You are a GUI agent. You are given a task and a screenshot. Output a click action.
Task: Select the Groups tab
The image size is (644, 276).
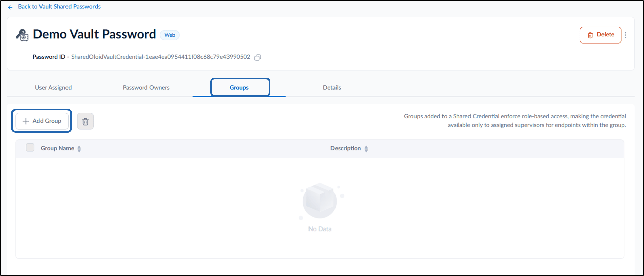pyautogui.click(x=239, y=88)
